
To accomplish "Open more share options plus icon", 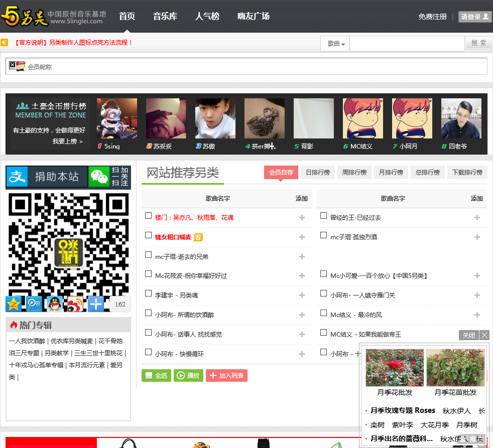I will point(96,304).
